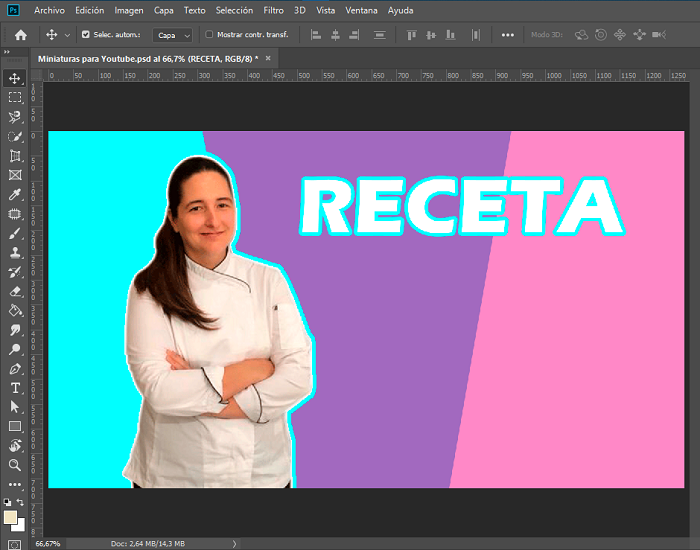Open the Vista menu
This screenshot has height=550, width=700.
[x=325, y=10]
